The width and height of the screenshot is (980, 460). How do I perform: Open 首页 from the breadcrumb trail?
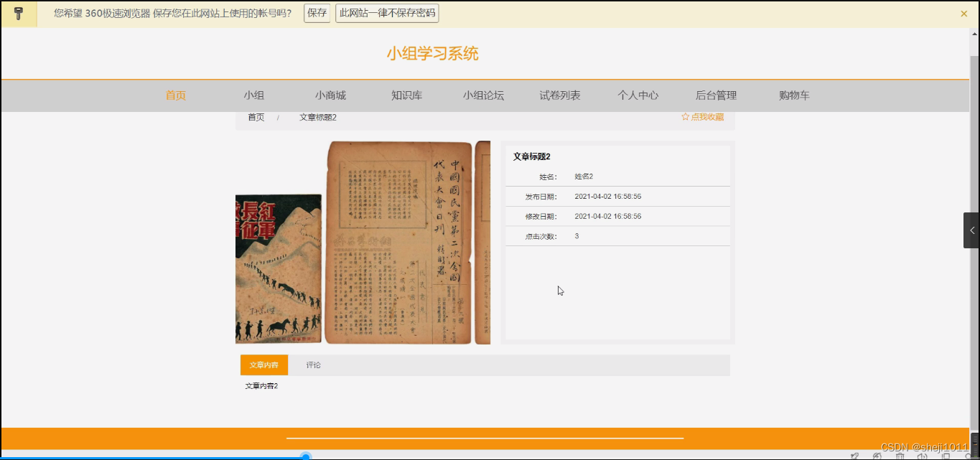pos(256,116)
